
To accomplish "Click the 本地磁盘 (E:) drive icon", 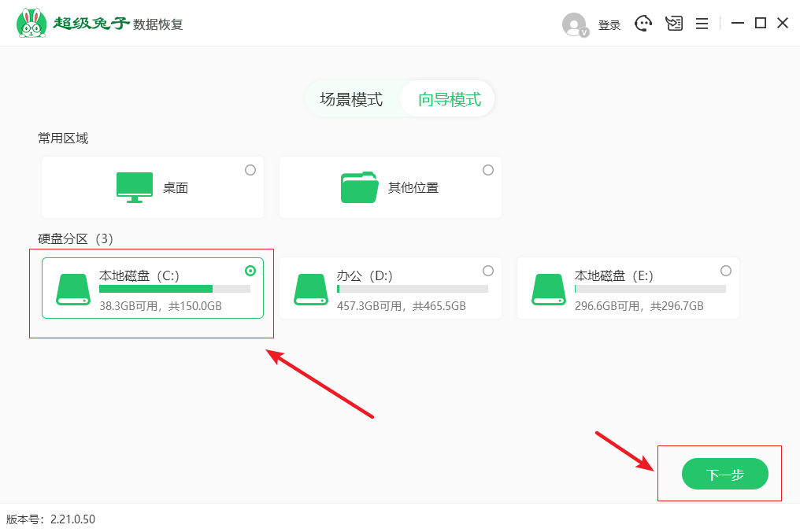I will pos(549,289).
